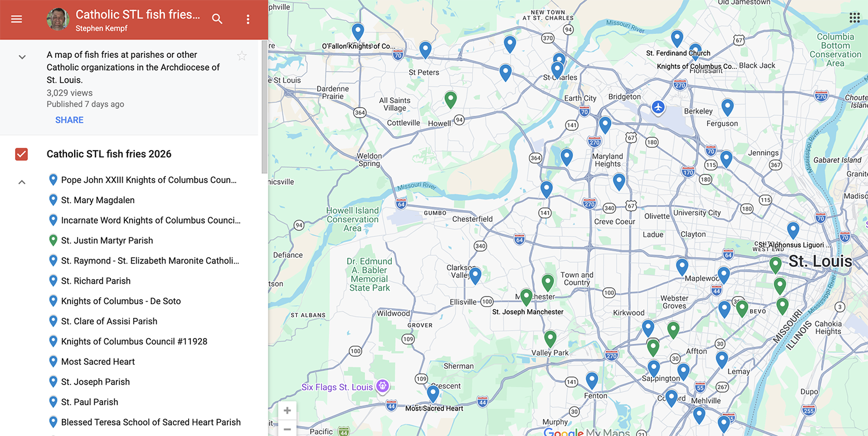This screenshot has width=868, height=436.
Task: Click the St. Joseph Manchester green pin
Action: tap(526, 297)
